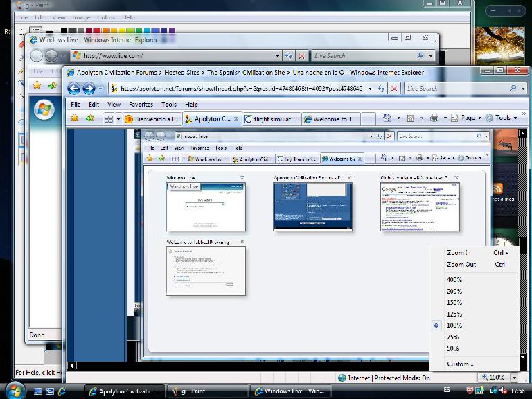
Task: Switch to the flight simulator tab
Action: (270, 119)
